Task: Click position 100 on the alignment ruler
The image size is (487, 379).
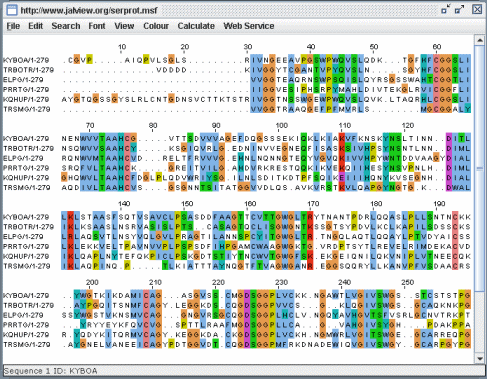Action: (x=282, y=126)
